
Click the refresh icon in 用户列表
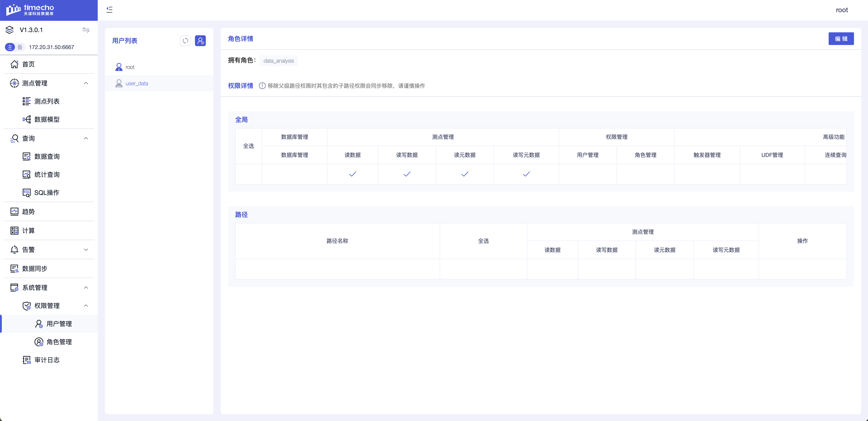(x=185, y=41)
